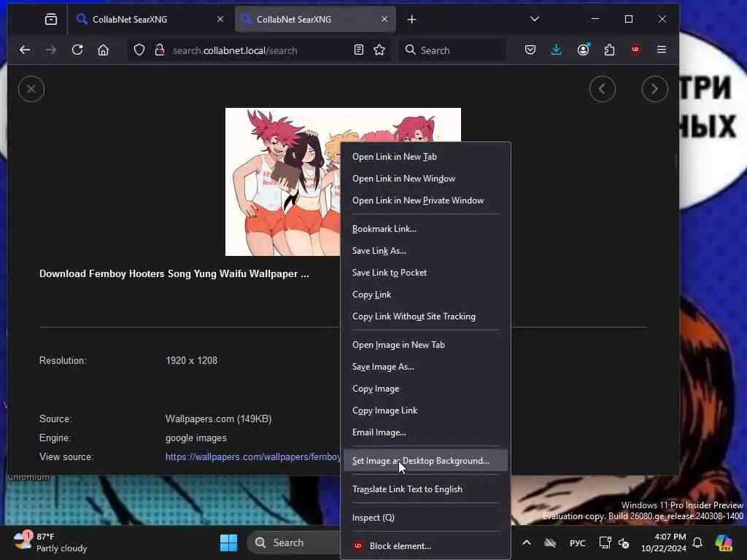Show Firefox downloads panel
The image size is (747, 560).
556,50
